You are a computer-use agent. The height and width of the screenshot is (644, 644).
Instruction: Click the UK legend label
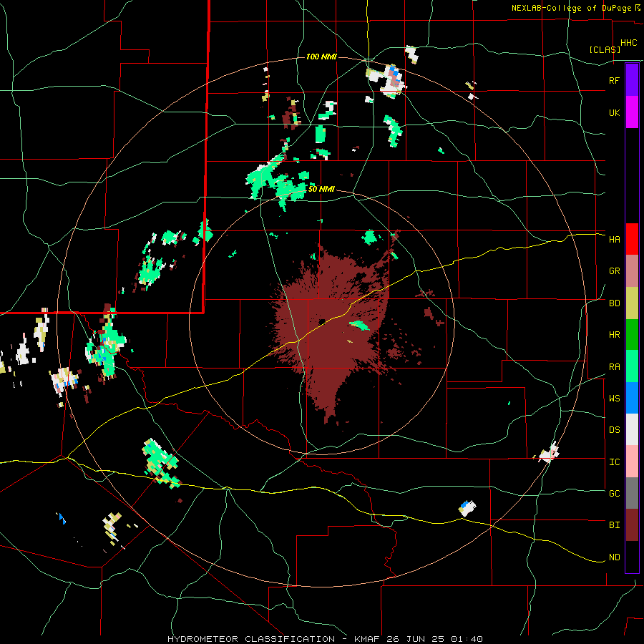[x=614, y=112]
